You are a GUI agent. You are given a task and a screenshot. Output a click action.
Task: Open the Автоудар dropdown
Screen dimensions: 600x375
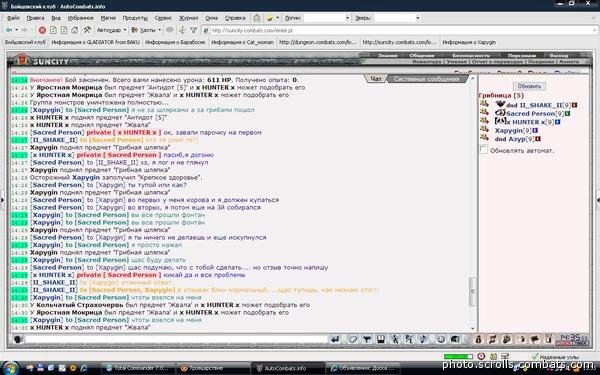pyautogui.click(x=111, y=30)
